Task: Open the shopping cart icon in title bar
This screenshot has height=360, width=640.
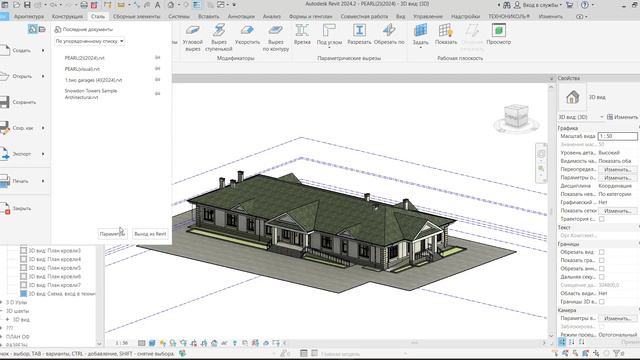Action: tap(569, 5)
